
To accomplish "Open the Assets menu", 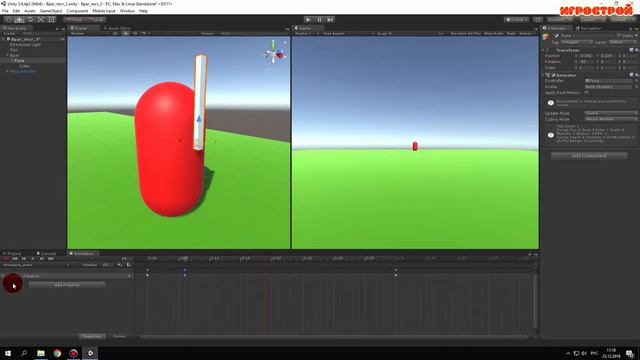I will coord(30,11).
